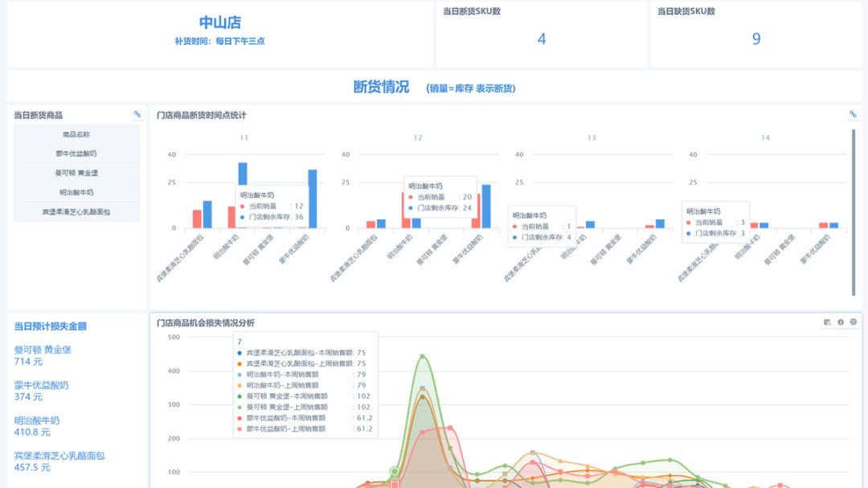Select 蒙牛优益酸奶 row in 当日断货商品 table
Viewport: 868px width, 488px height.
coord(76,154)
